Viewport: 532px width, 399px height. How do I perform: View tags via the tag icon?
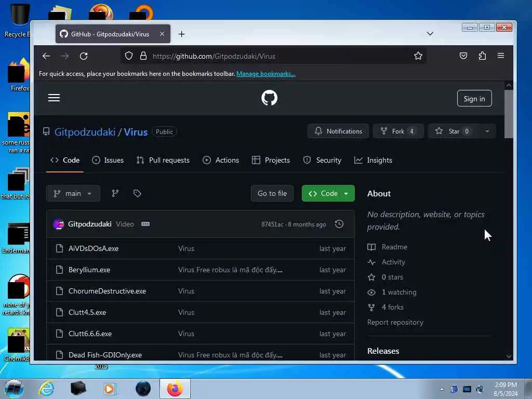(137, 193)
